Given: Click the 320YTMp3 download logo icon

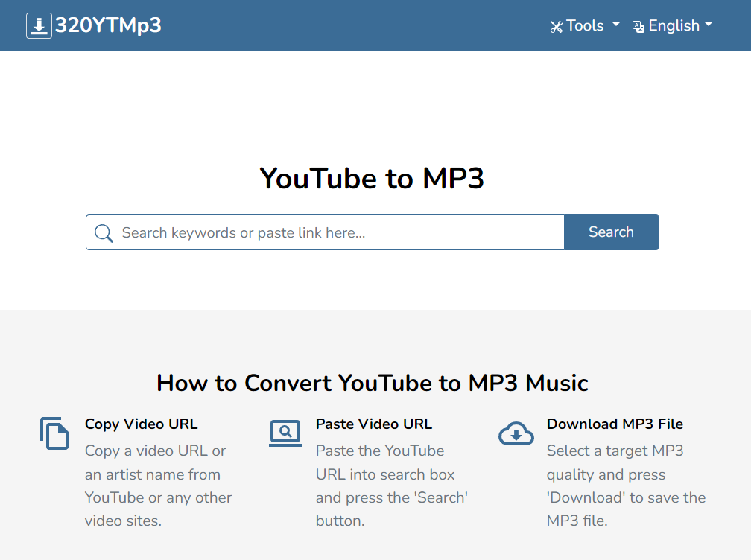Looking at the screenshot, I should [39, 25].
